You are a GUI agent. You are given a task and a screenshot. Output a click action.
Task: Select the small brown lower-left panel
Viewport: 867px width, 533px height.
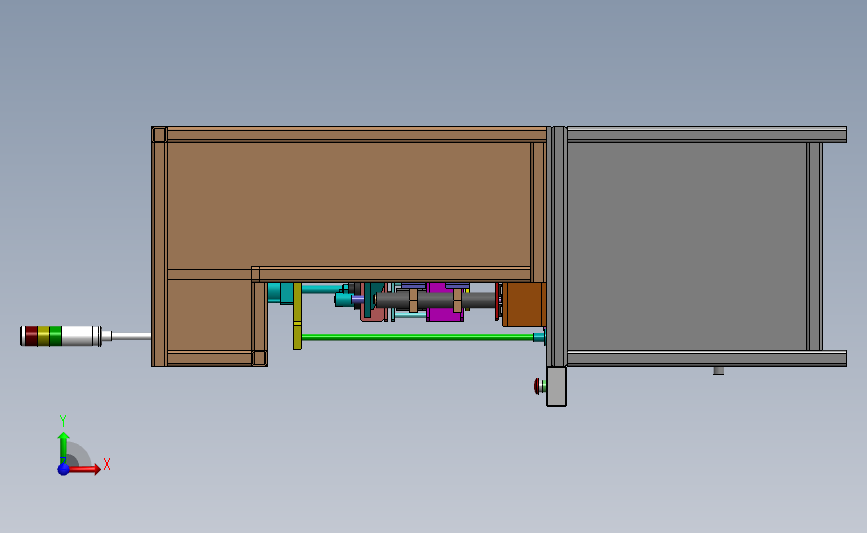[209, 315]
